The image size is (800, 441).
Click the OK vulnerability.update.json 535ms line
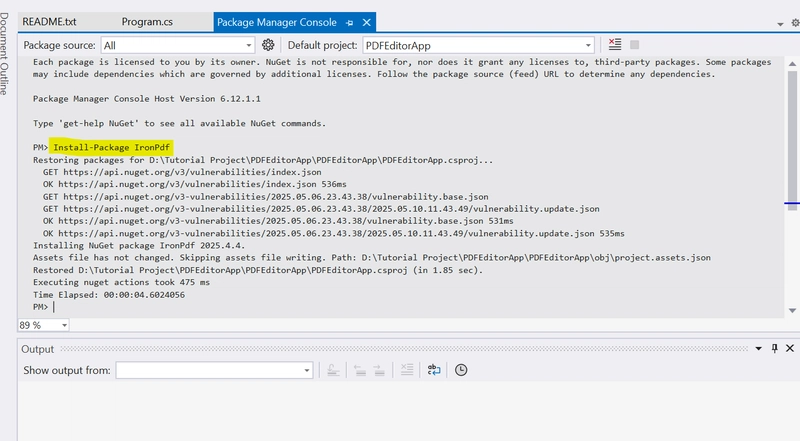pos(334,233)
